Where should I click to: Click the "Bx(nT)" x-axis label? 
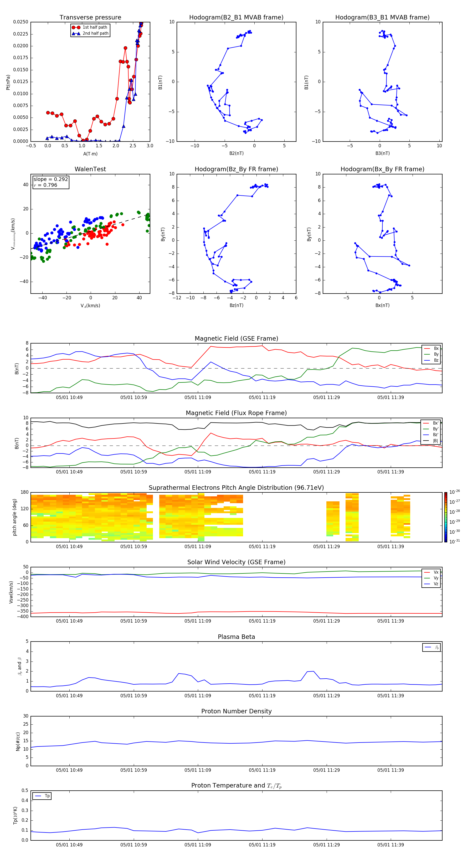tap(382, 305)
